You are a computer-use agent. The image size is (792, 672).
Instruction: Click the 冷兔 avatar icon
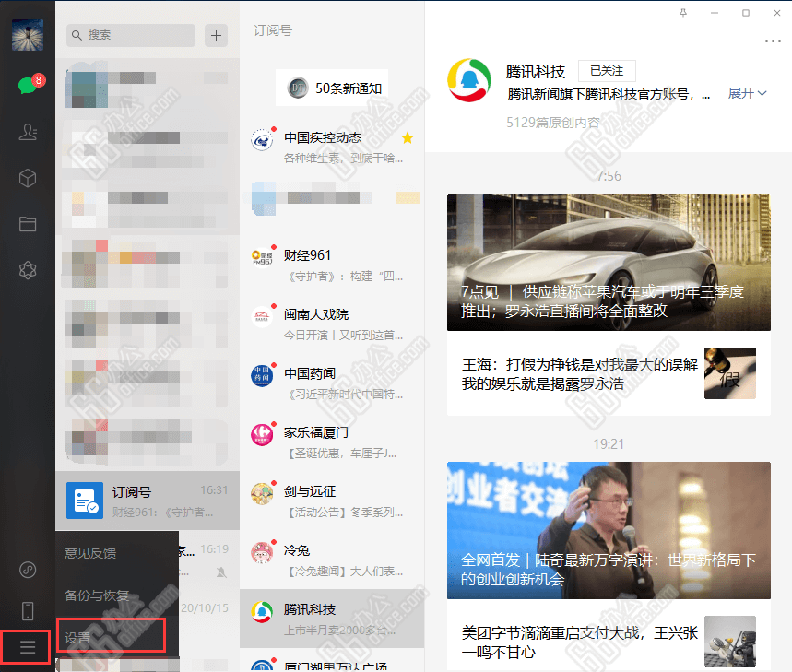click(262, 553)
